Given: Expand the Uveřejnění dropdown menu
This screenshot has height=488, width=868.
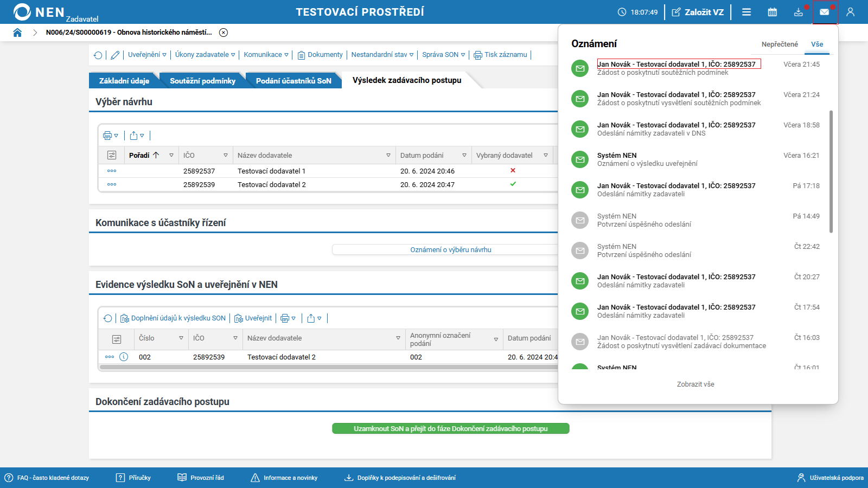Looking at the screenshot, I should tap(147, 55).
